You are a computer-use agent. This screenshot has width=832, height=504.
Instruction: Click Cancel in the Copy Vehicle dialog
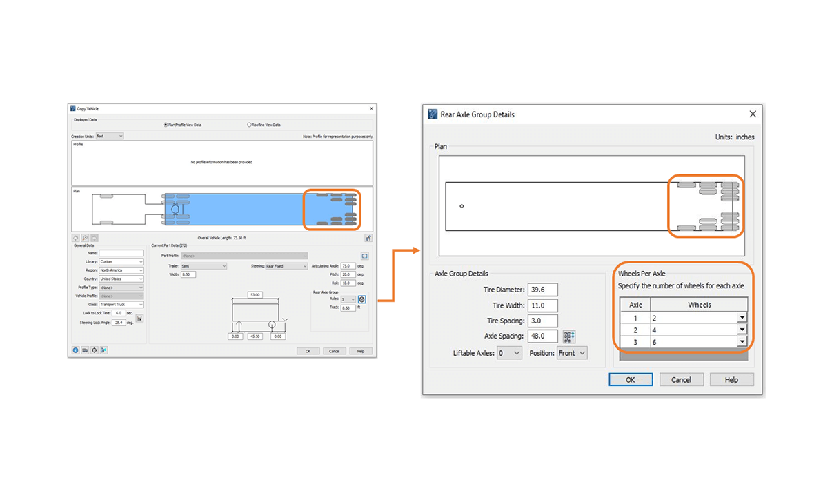(334, 351)
